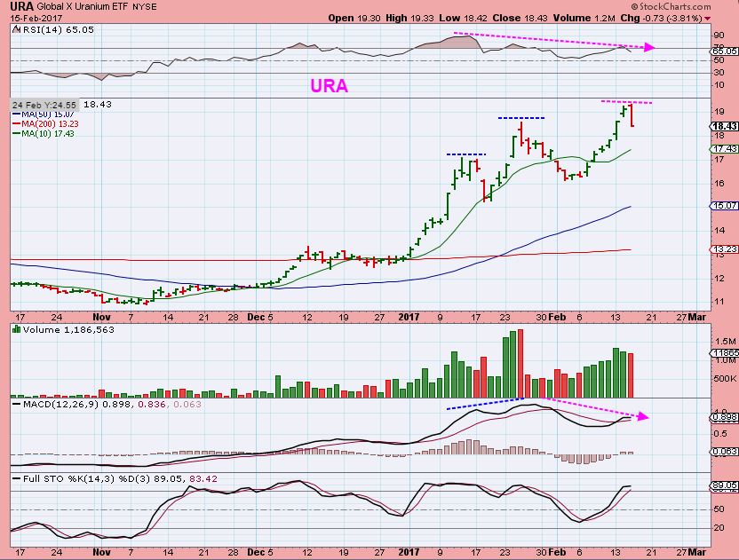Click the tallest red volume bar
The image size is (739, 560).
(x=520, y=364)
